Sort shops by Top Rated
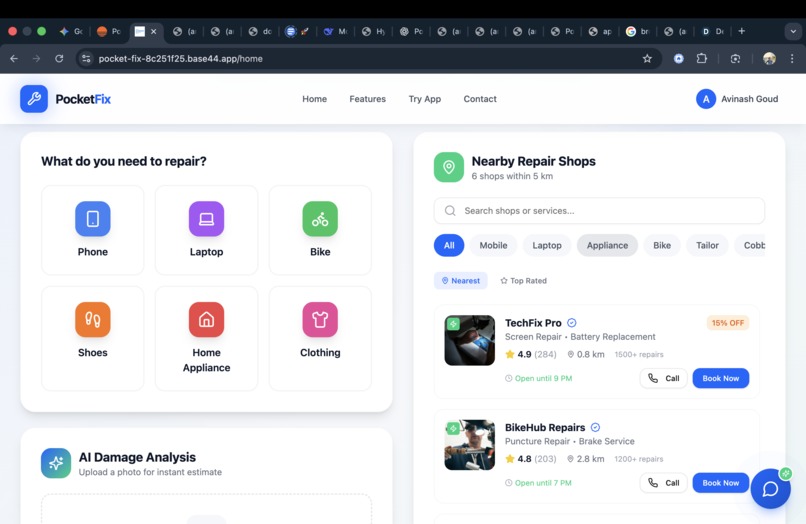This screenshot has width=806, height=524. tap(523, 281)
